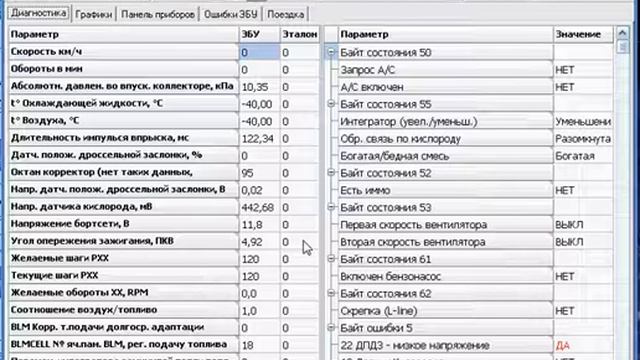Screen dimensions: 640x360
Task: Select the t° Воздуха row
Action: point(123,121)
